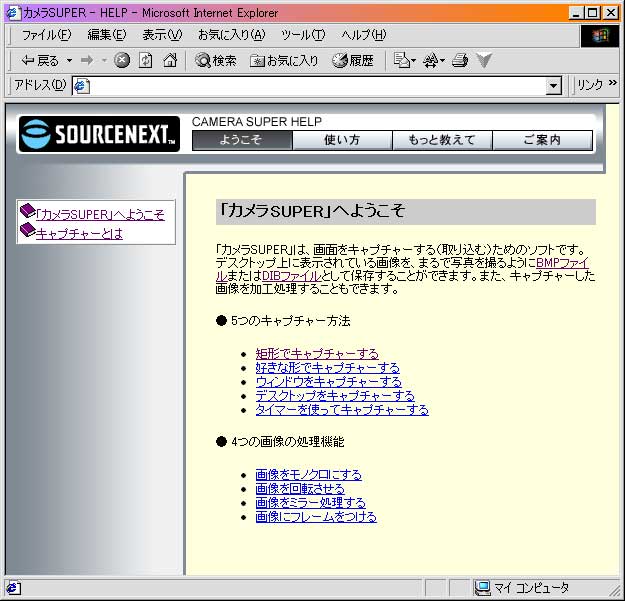The width and height of the screenshot is (625, 601).
Task: Click the Windows logo throbber
Action: click(x=600, y=36)
